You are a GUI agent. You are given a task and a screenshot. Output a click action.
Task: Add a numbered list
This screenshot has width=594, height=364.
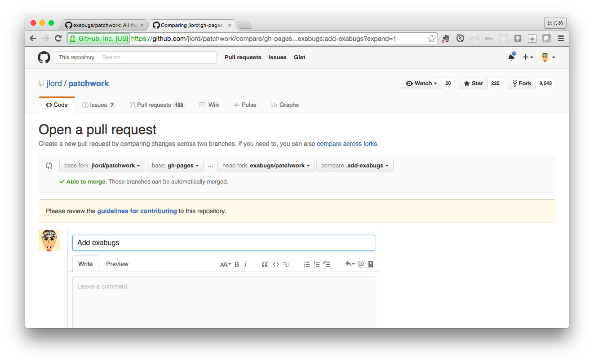pyautogui.click(x=317, y=264)
